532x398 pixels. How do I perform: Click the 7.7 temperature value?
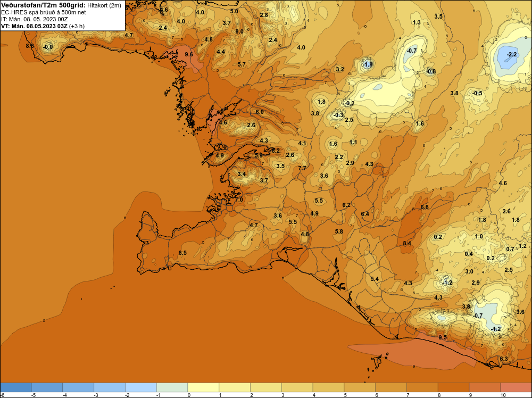click(x=302, y=168)
